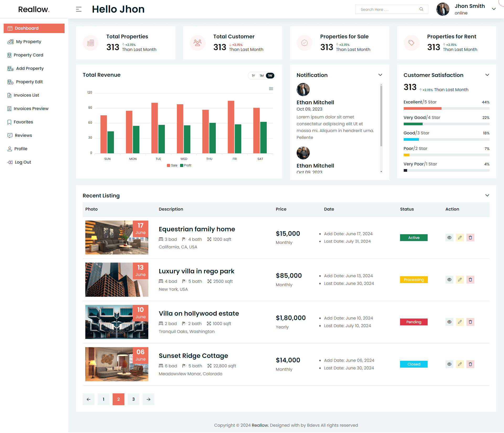
Task: Switch revenue chart to 1M range
Action: pos(261,76)
